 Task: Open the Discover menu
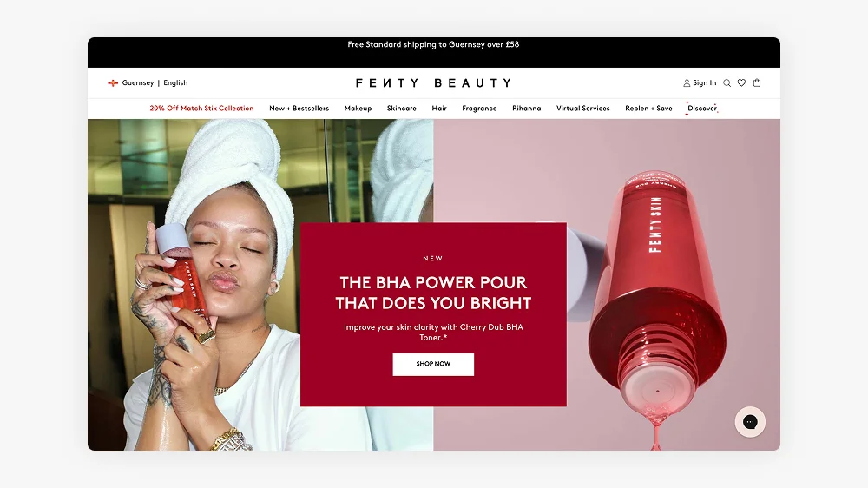(x=702, y=109)
